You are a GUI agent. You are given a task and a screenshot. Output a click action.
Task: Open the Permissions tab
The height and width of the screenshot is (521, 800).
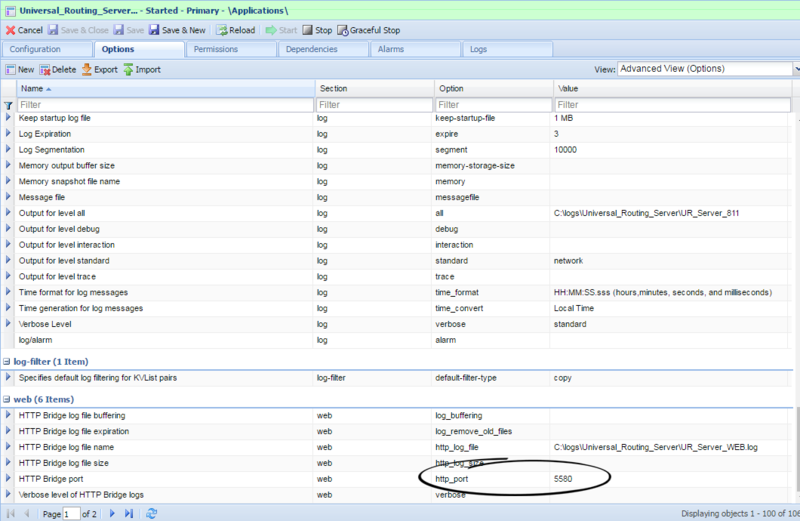coord(231,49)
